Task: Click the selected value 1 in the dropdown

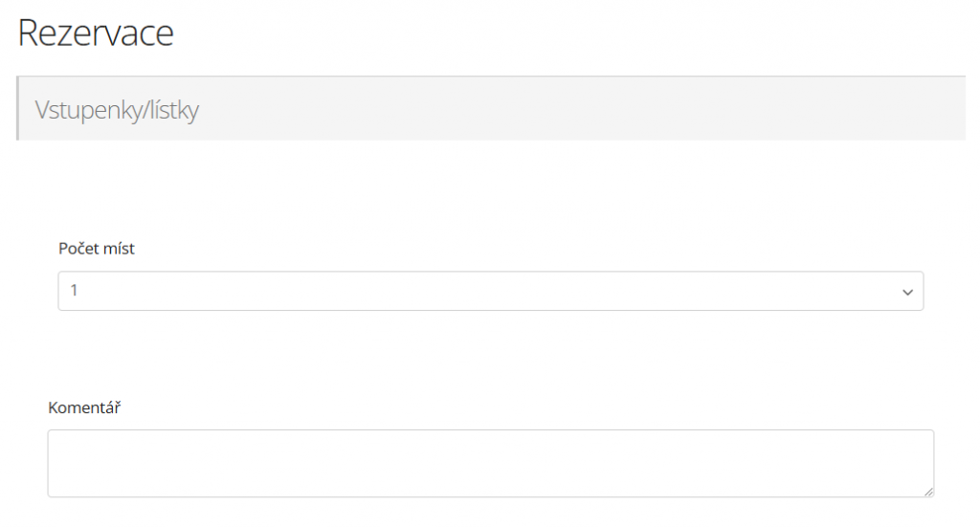Action: [75, 291]
